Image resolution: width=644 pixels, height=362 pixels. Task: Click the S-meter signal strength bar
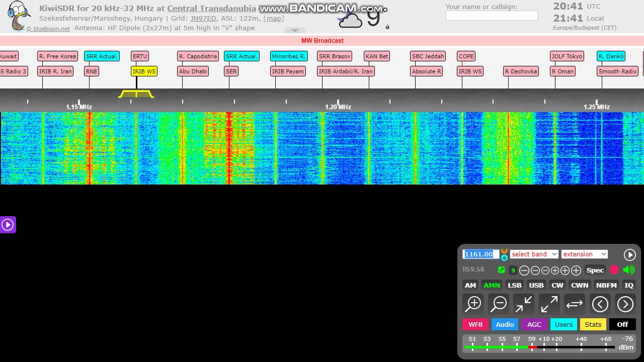pos(540,347)
